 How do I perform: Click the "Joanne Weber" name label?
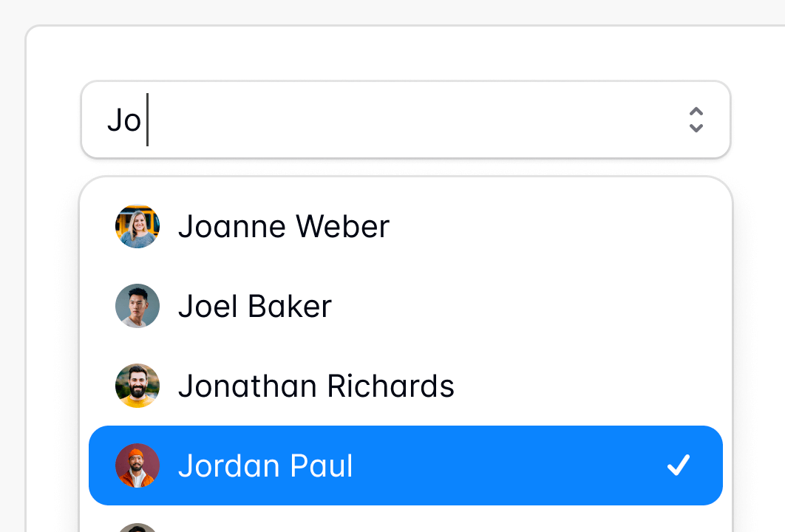click(x=283, y=226)
